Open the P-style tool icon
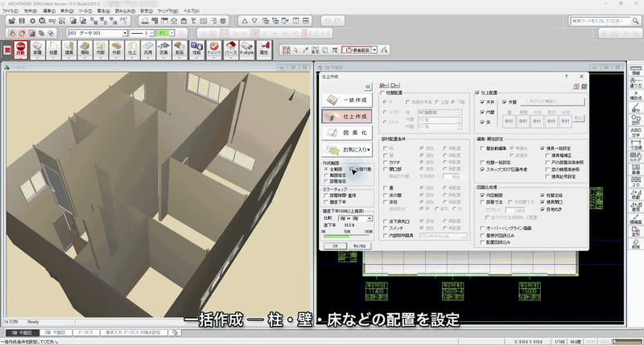The height and width of the screenshot is (346, 644). [246, 49]
